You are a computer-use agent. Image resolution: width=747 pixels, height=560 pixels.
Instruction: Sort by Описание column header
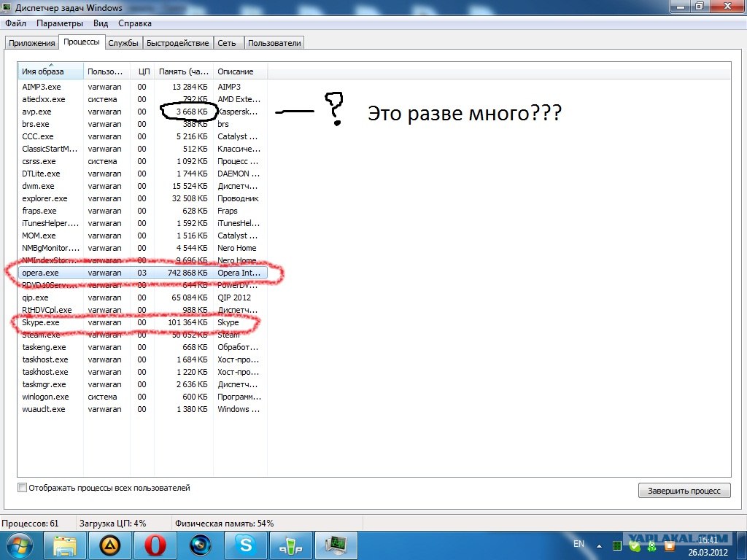click(240, 71)
